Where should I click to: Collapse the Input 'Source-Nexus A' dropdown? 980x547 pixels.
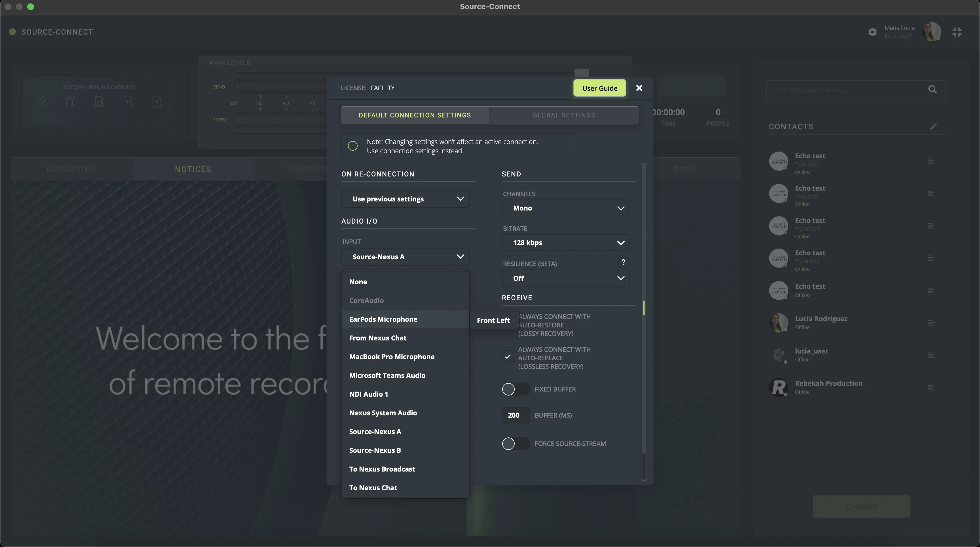[405, 257]
